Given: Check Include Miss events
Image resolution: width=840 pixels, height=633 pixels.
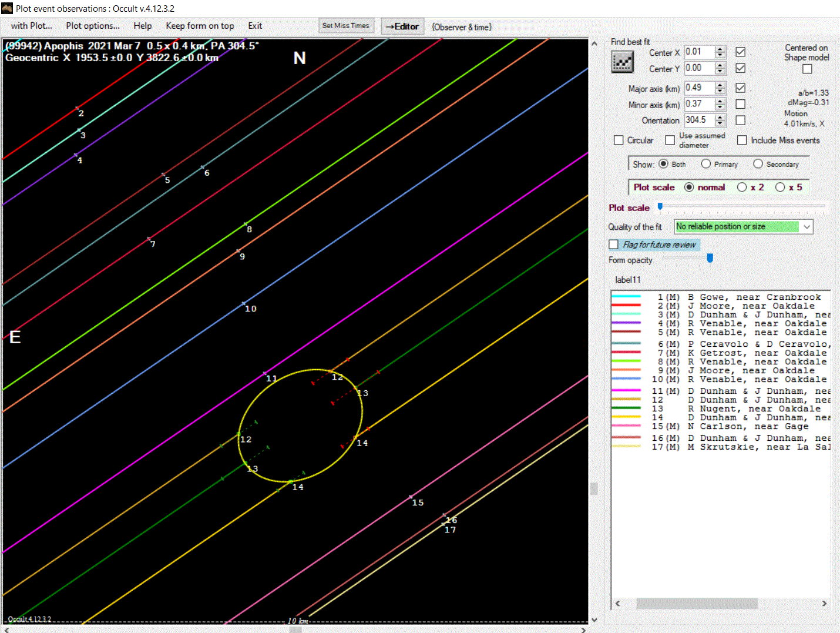Looking at the screenshot, I should (x=742, y=140).
